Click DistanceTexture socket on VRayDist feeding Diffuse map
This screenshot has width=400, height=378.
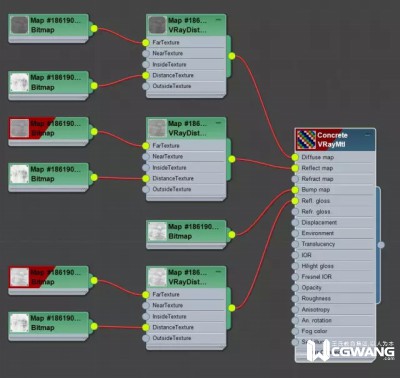tap(146, 75)
